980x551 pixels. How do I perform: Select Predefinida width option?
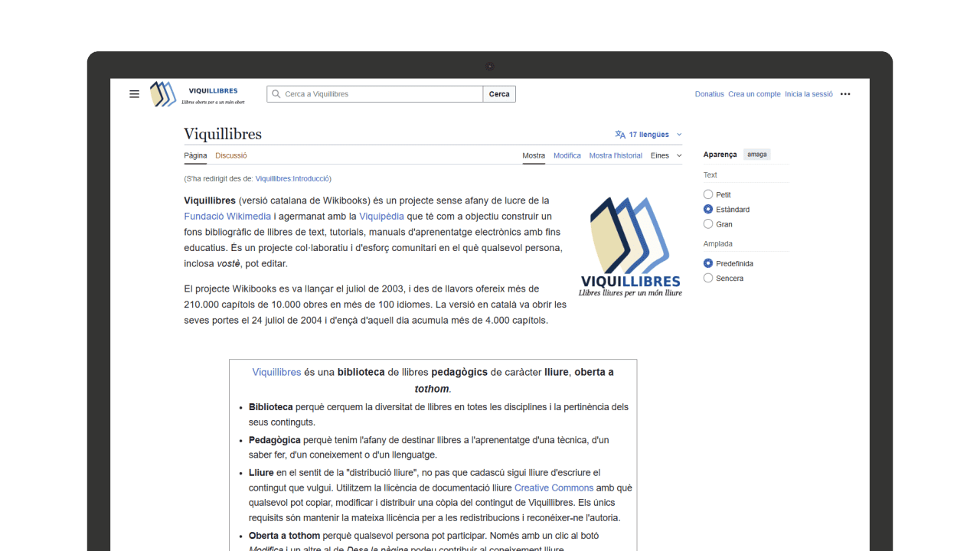click(x=708, y=263)
